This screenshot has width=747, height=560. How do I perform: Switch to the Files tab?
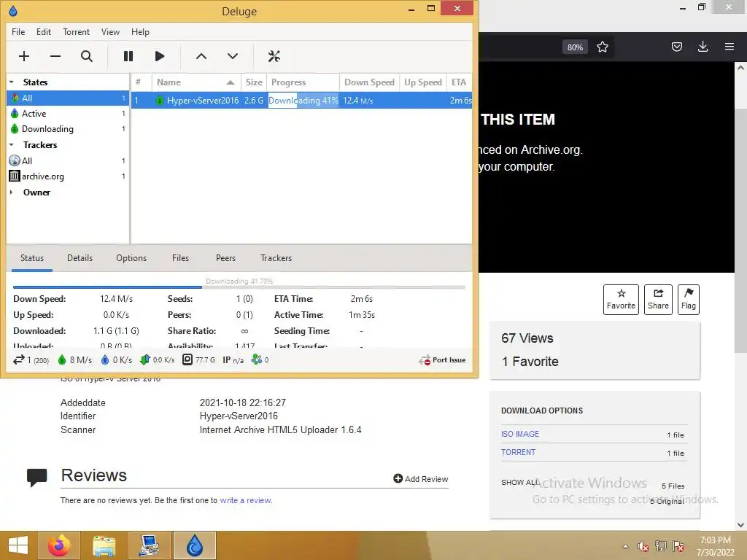[180, 258]
